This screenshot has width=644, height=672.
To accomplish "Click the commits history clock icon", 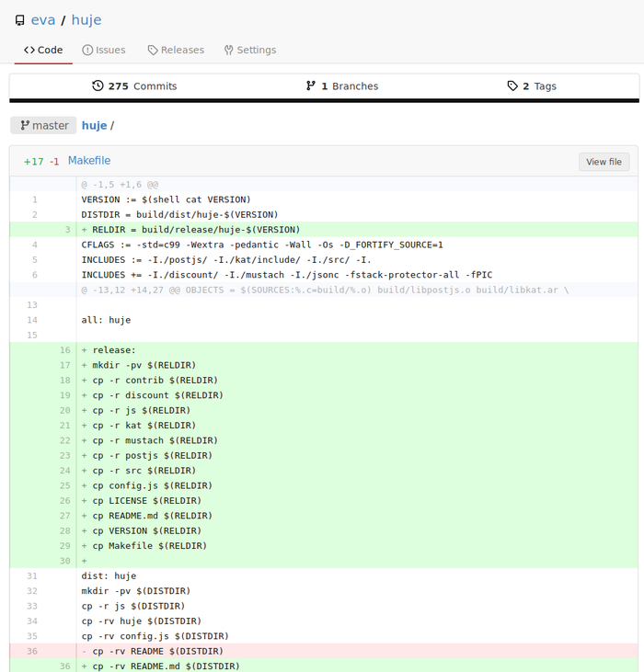I will 98,85.
